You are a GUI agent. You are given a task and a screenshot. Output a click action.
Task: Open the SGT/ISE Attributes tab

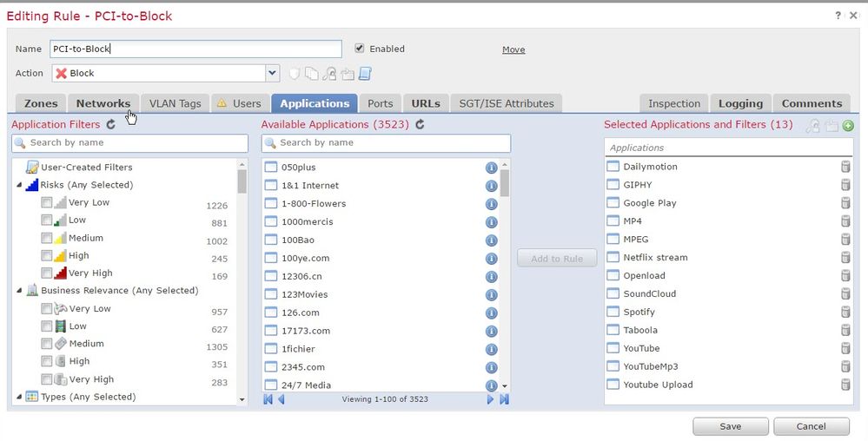(507, 103)
